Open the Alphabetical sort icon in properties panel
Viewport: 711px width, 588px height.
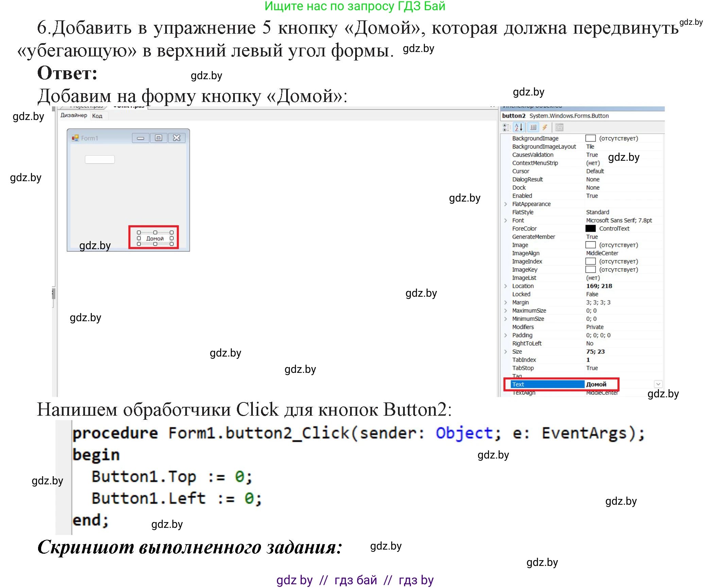518,127
